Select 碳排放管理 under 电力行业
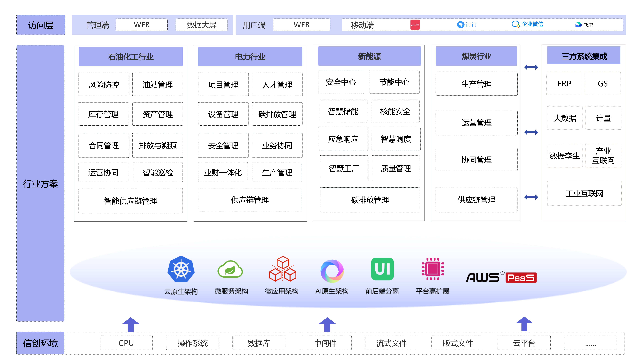644x360 pixels. tap(277, 114)
